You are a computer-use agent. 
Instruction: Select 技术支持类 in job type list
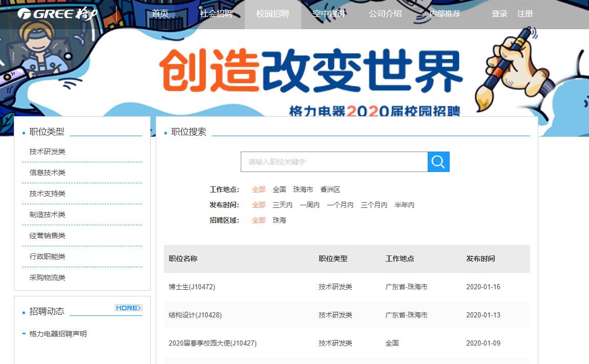47,194
